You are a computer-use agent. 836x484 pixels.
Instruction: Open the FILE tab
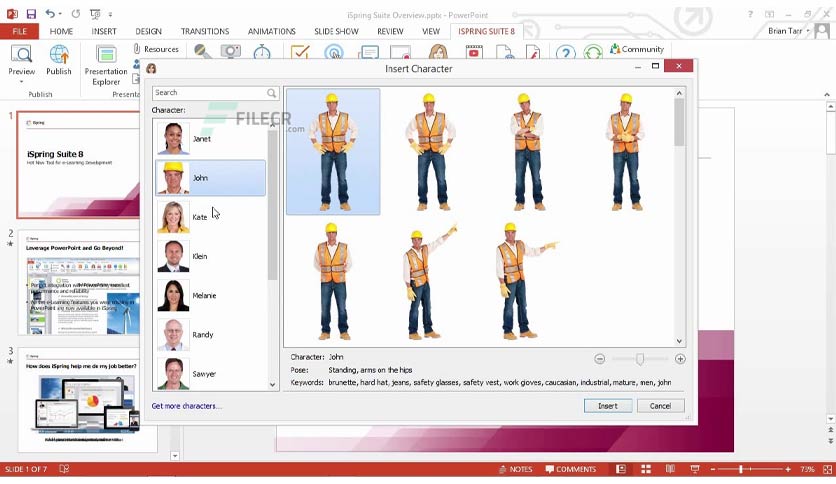(x=19, y=31)
